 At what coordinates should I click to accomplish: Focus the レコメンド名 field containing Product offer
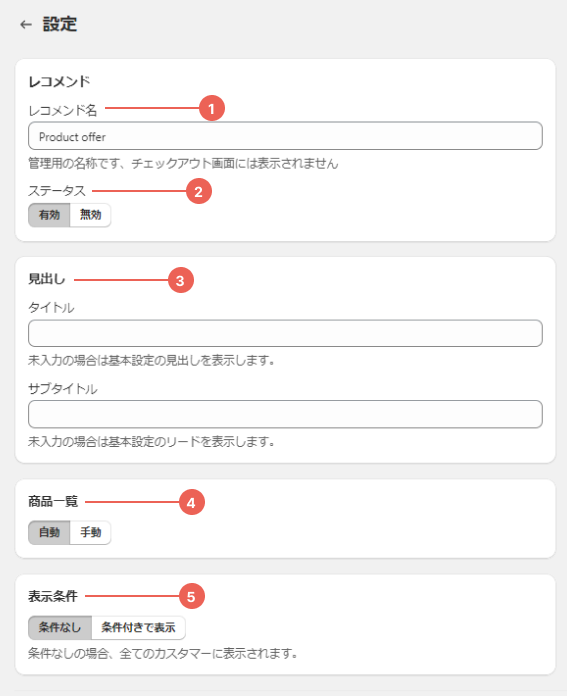coord(285,136)
